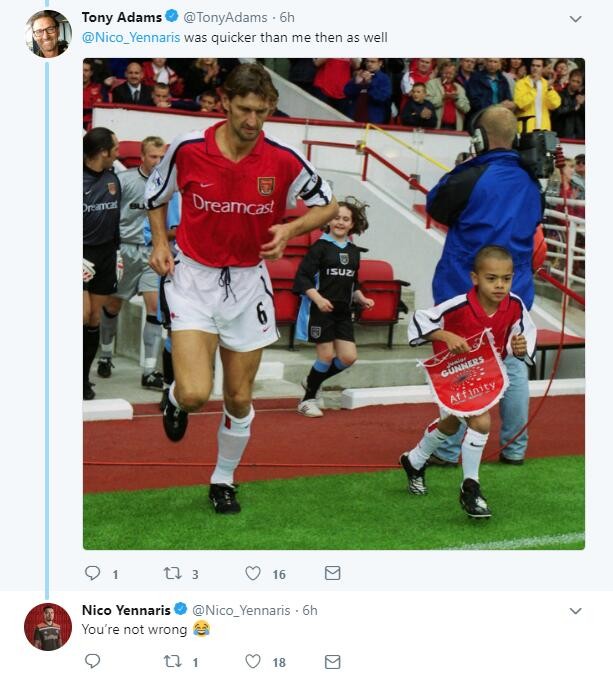This screenshot has width=613, height=679.
Task: Retweet Nico Yennaris' reply
Action: 172,661
